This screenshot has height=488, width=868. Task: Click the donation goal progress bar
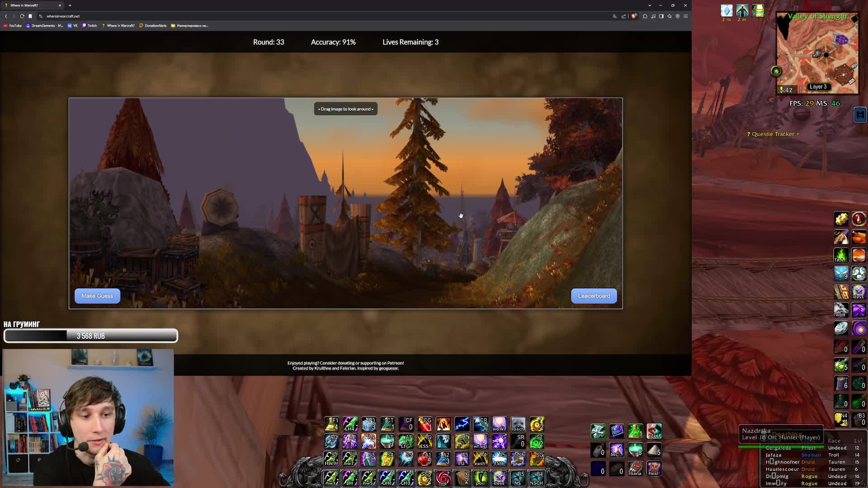pyautogui.click(x=90, y=336)
